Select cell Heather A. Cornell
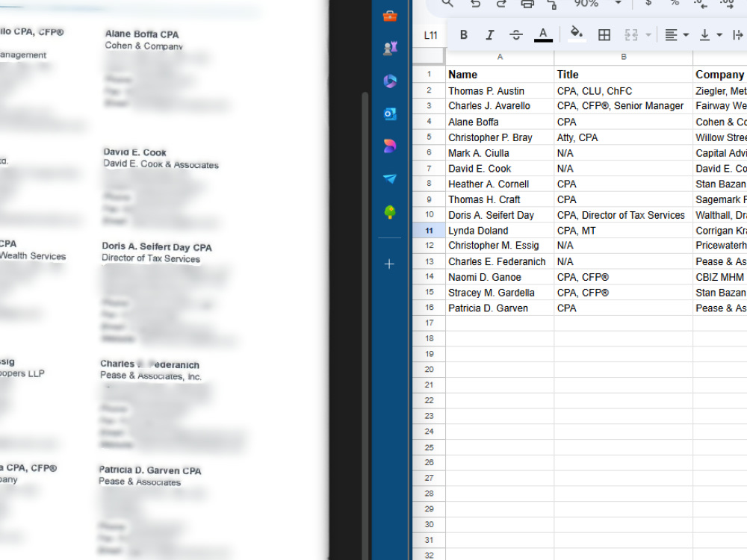 [x=500, y=184]
